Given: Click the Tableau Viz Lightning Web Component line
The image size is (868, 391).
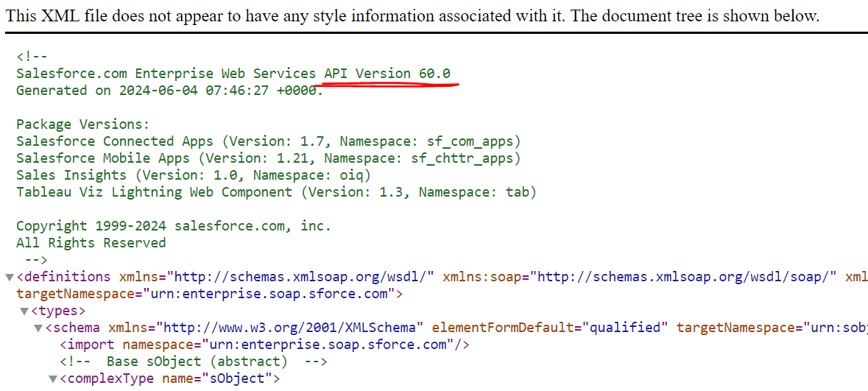Looking at the screenshot, I should 276,192.
